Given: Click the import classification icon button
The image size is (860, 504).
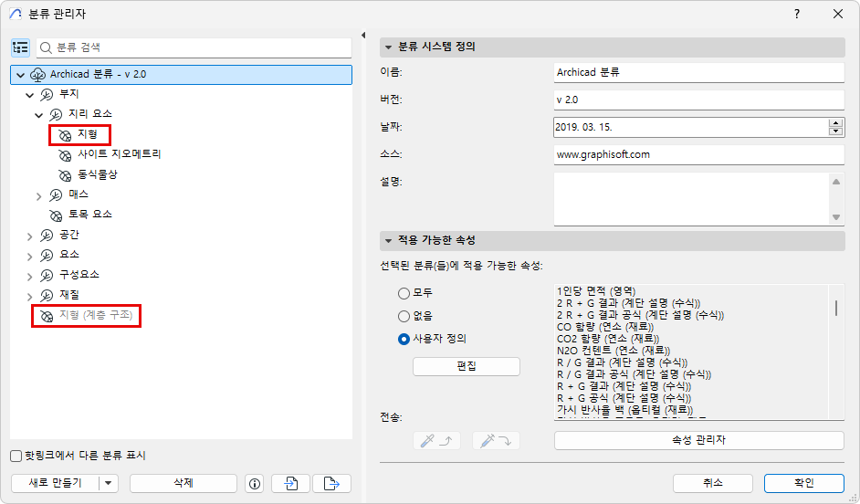Looking at the screenshot, I should point(290,483).
